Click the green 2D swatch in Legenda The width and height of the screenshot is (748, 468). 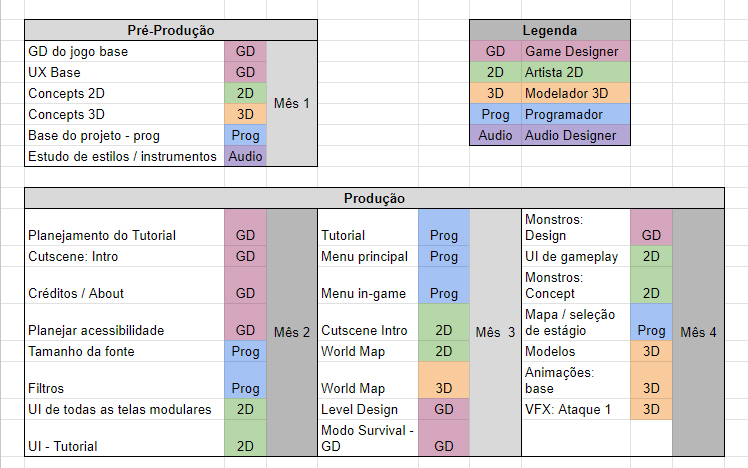495,72
